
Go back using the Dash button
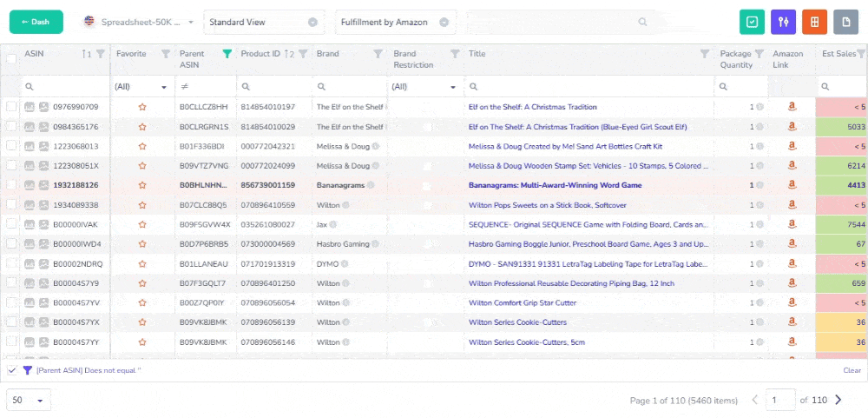(x=36, y=22)
